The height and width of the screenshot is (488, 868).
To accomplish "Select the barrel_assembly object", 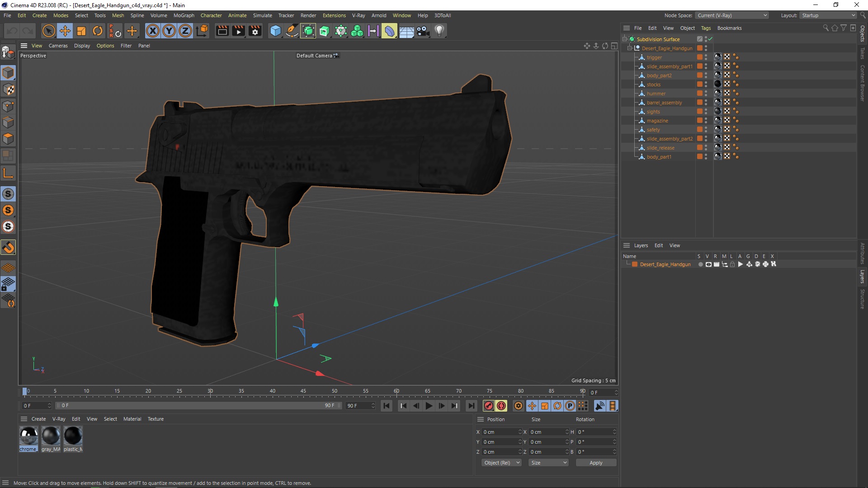I will click(664, 103).
